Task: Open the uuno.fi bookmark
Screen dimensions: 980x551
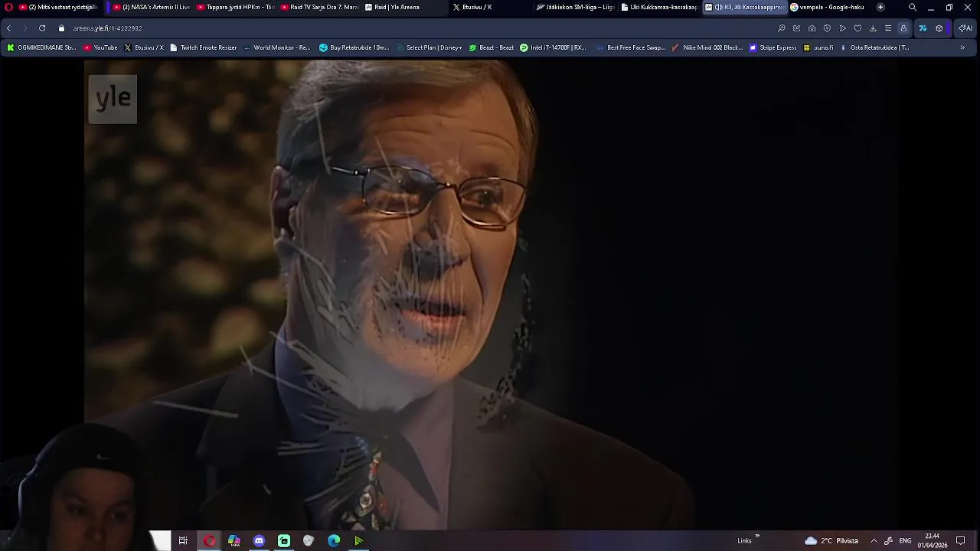Action: point(818,47)
